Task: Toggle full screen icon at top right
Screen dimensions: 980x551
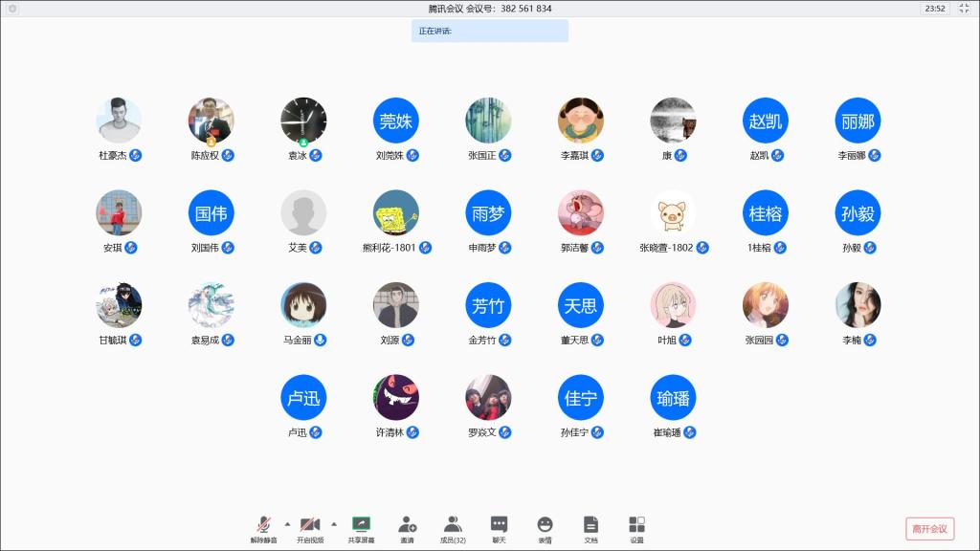Action: (964, 8)
